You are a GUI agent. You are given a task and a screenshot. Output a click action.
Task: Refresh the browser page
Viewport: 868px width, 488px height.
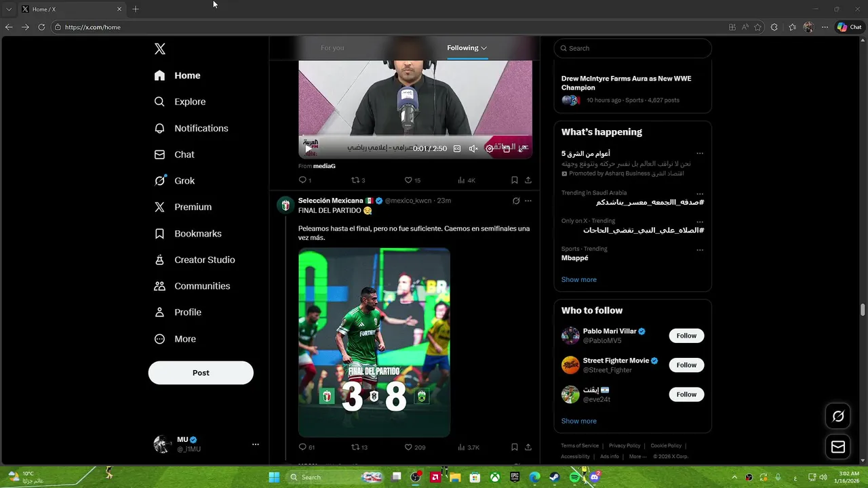click(x=41, y=27)
